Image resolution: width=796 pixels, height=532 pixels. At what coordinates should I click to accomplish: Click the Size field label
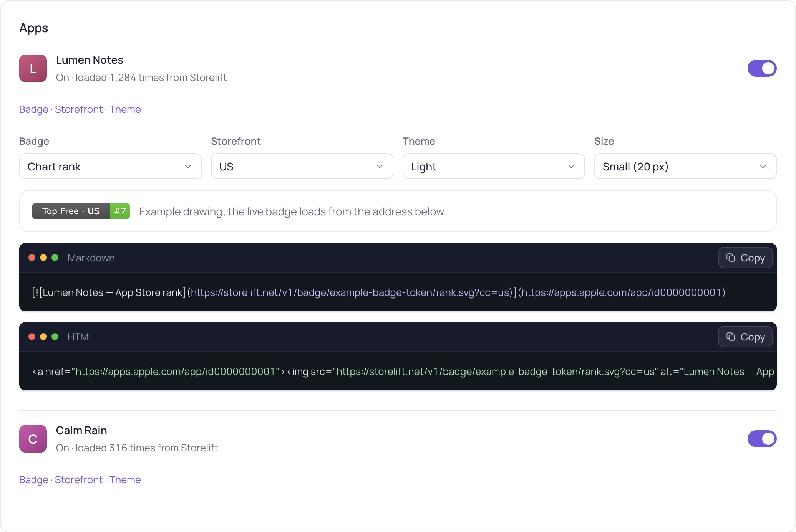pos(604,141)
